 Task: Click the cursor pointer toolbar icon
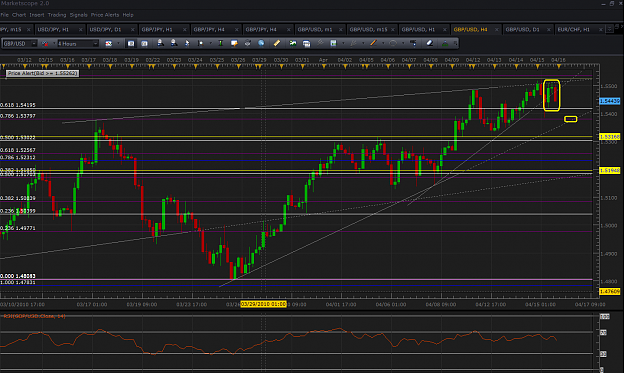pyautogui.click(x=187, y=43)
